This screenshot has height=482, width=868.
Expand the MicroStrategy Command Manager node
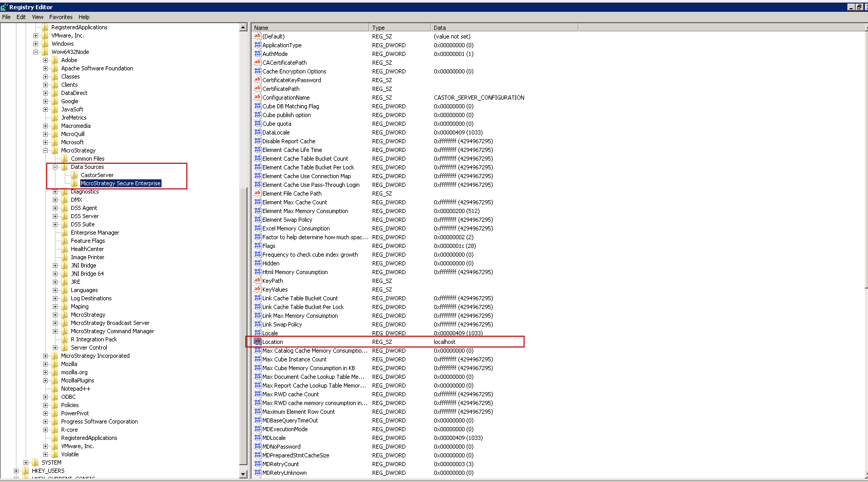point(55,331)
